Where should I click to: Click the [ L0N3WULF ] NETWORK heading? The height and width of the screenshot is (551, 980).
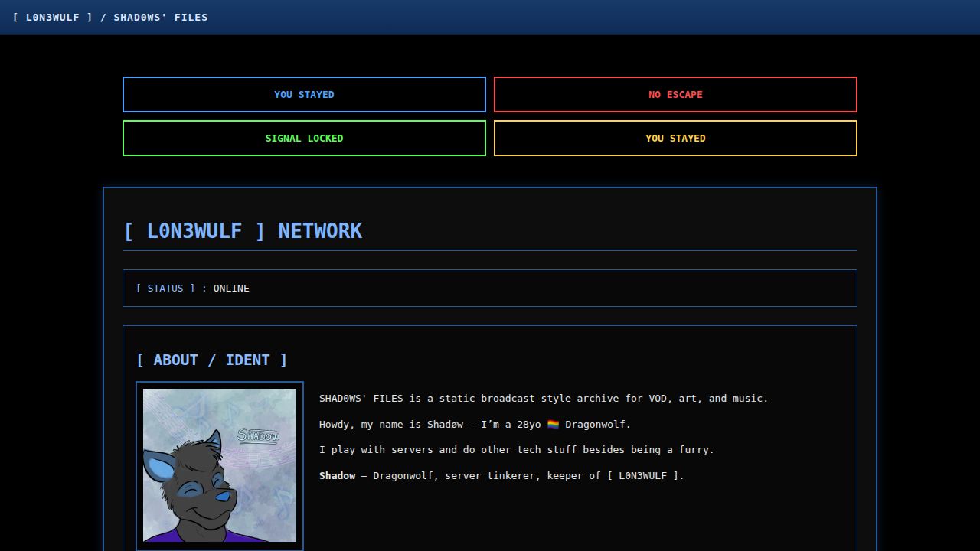tap(242, 231)
